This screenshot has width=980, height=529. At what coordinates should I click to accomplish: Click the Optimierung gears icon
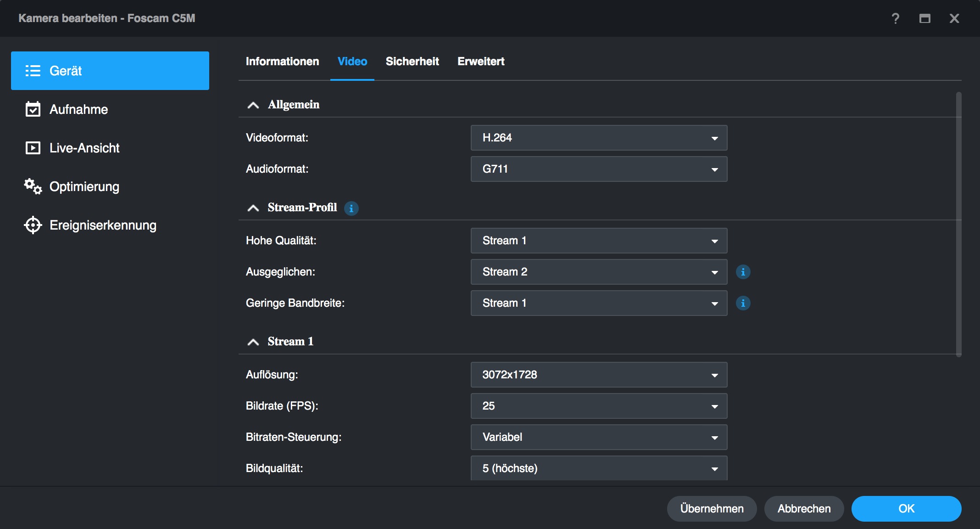[33, 186]
